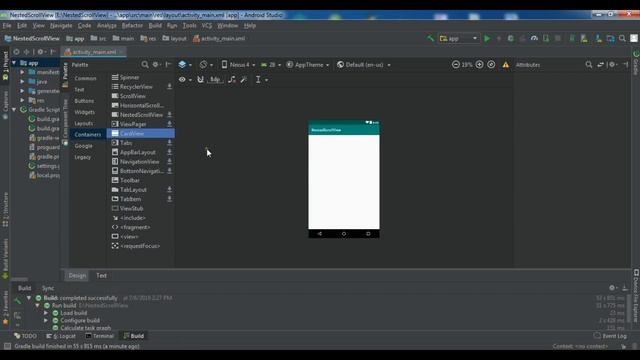Collapse the app module tree node
Viewport: 640px width, 360px height.
pyautogui.click(x=14, y=63)
